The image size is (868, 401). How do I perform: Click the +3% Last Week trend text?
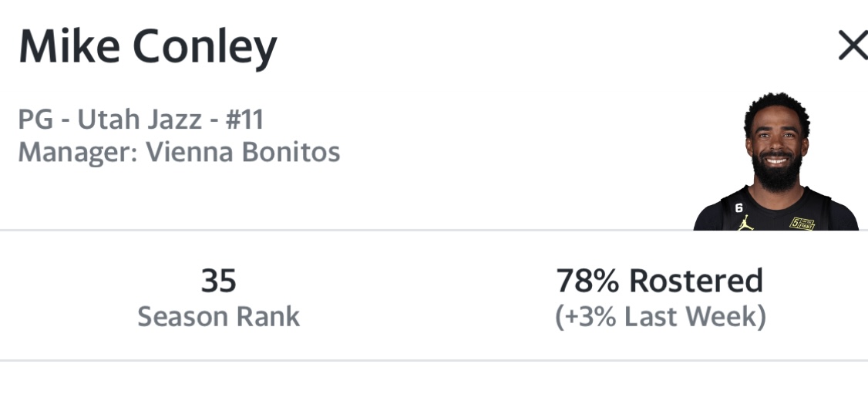(661, 317)
